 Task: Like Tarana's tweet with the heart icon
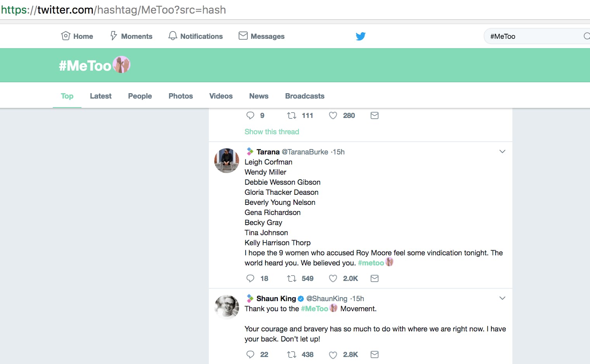333,278
